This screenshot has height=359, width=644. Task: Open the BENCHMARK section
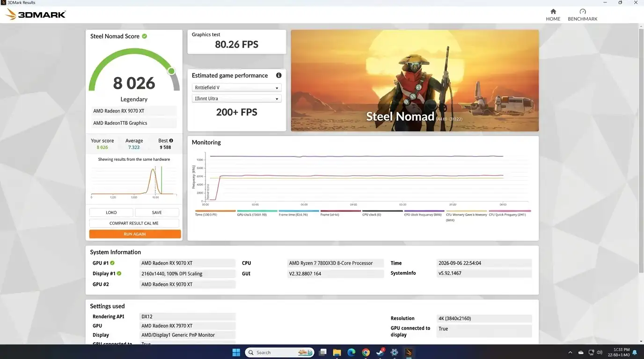[x=582, y=14]
